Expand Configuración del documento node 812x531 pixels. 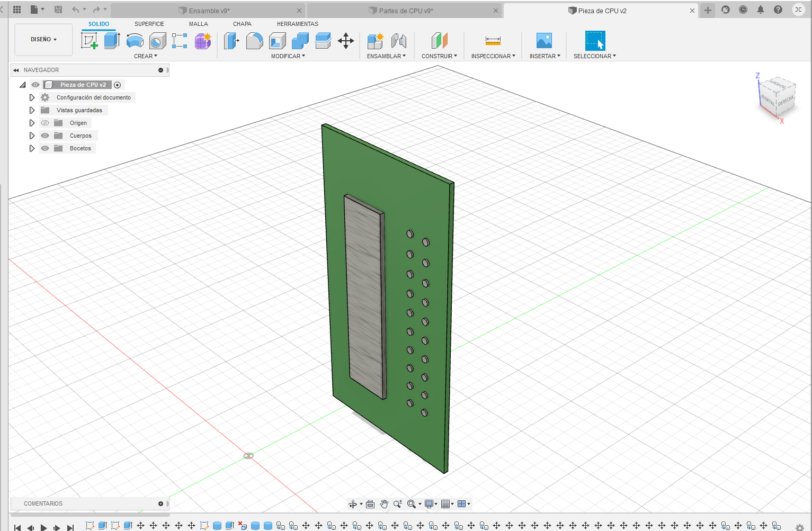coord(32,97)
